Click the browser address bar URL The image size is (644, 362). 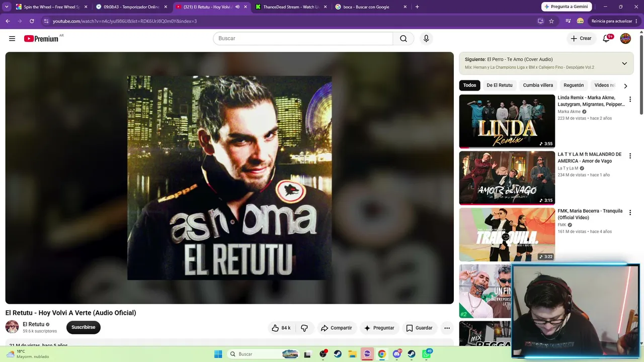125,21
